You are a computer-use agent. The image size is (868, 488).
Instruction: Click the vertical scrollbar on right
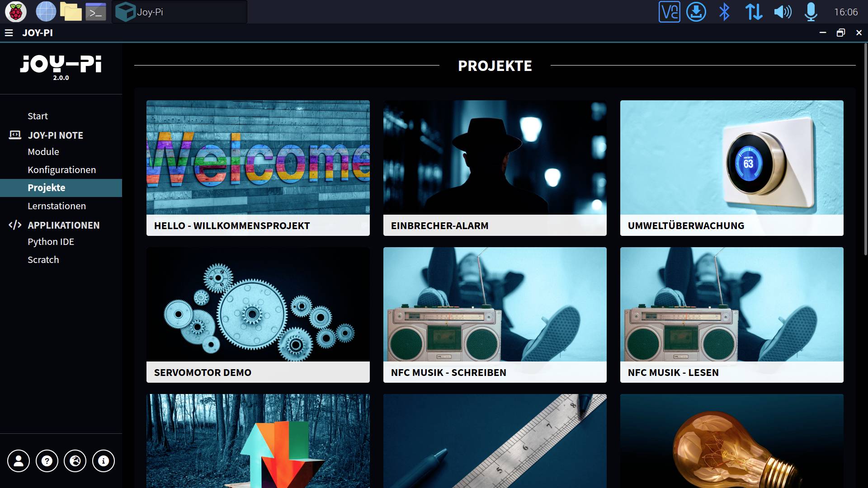pos(865,149)
